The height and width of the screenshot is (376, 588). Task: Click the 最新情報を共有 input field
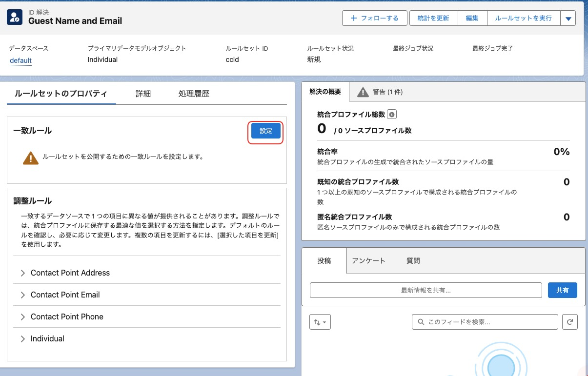[x=426, y=290]
